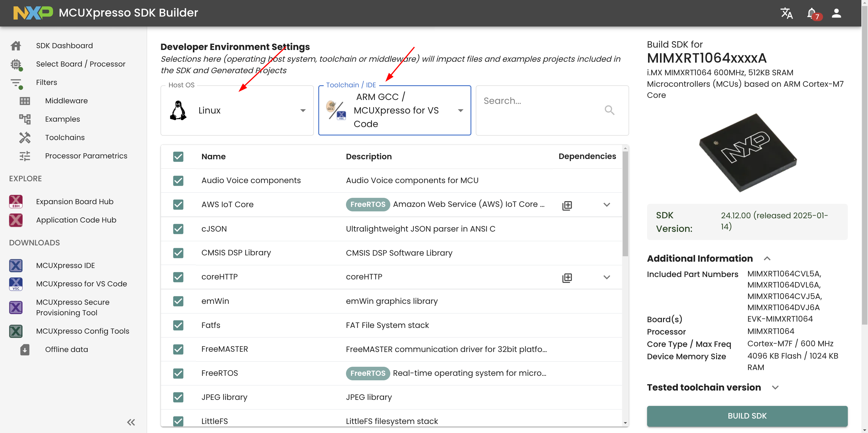Image resolution: width=868 pixels, height=433 pixels.
Task: Open the Toolchain / IDE dropdown
Action: [x=395, y=111]
